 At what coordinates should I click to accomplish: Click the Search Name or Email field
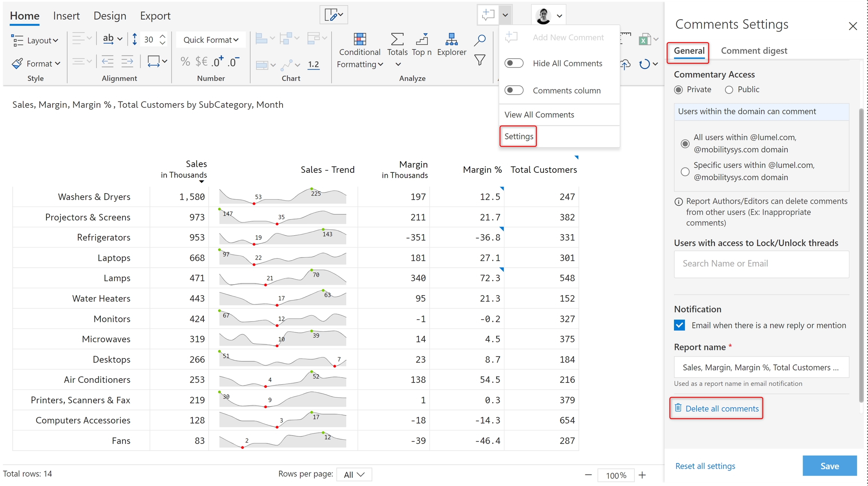coord(761,264)
